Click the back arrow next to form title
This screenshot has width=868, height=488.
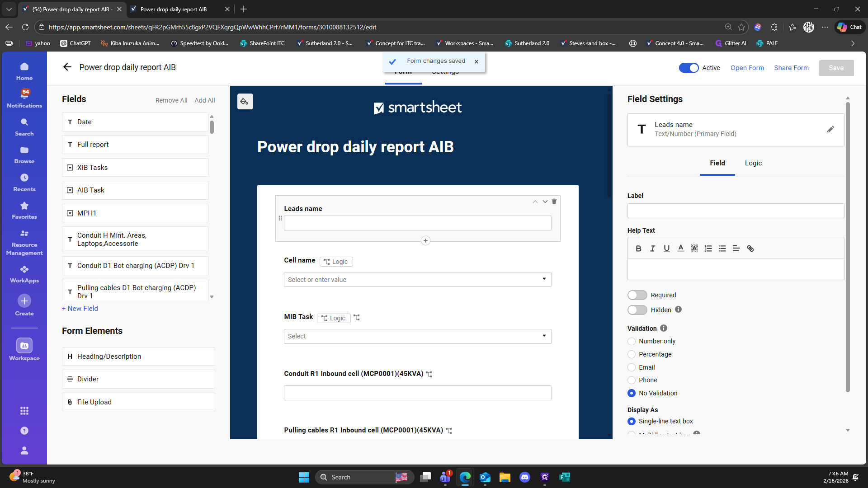[67, 67]
